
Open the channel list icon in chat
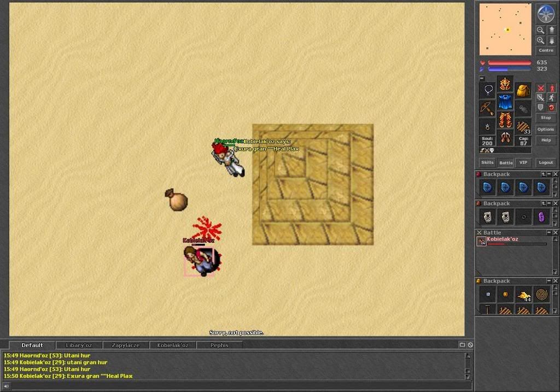462,345
